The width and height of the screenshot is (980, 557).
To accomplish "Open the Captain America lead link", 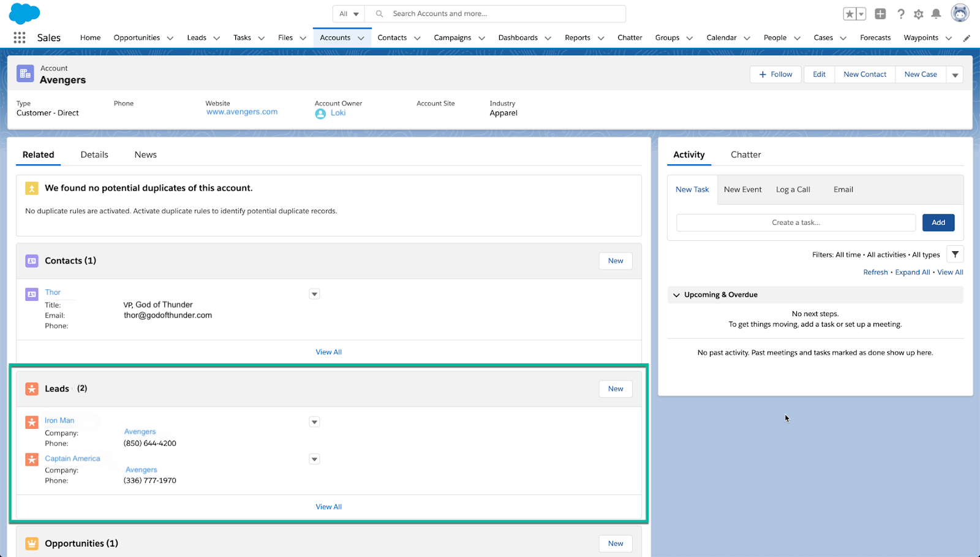I will [72, 458].
